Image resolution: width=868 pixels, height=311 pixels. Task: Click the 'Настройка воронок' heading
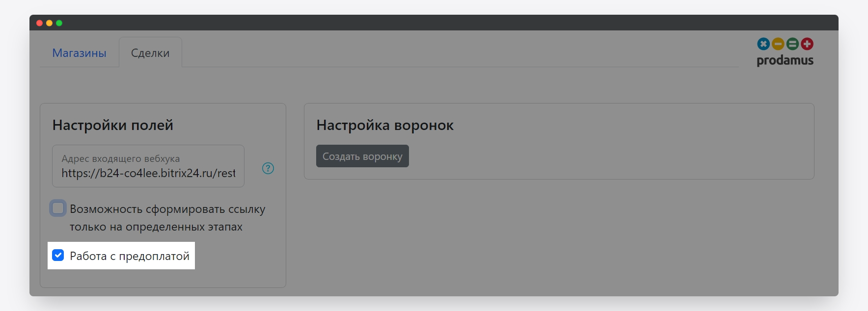pos(385,126)
